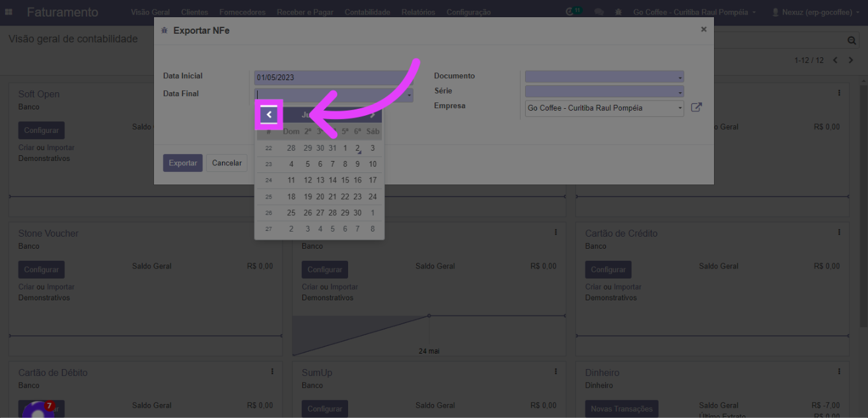The height and width of the screenshot is (418, 868).
Task: Open the Contabilidade menu
Action: tap(367, 12)
